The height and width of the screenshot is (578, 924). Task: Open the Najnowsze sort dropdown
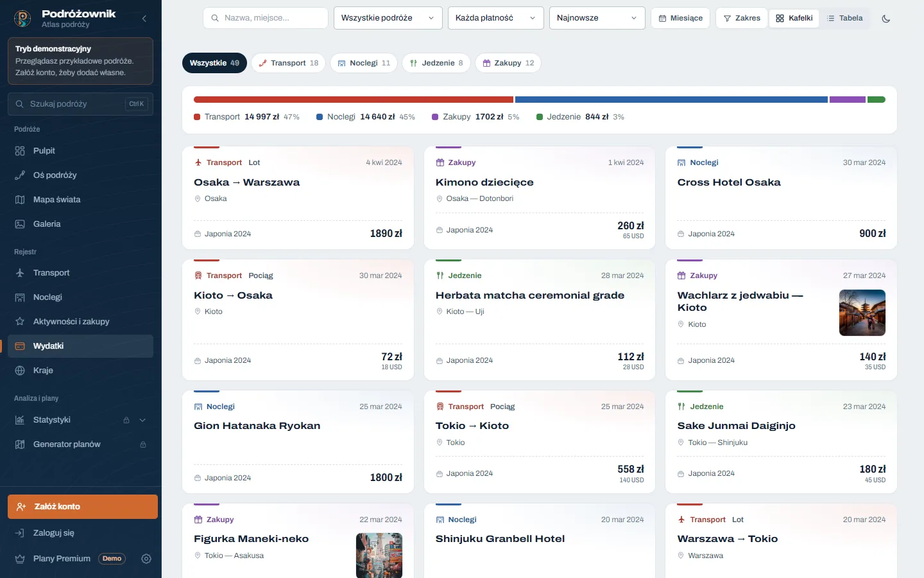pos(597,18)
